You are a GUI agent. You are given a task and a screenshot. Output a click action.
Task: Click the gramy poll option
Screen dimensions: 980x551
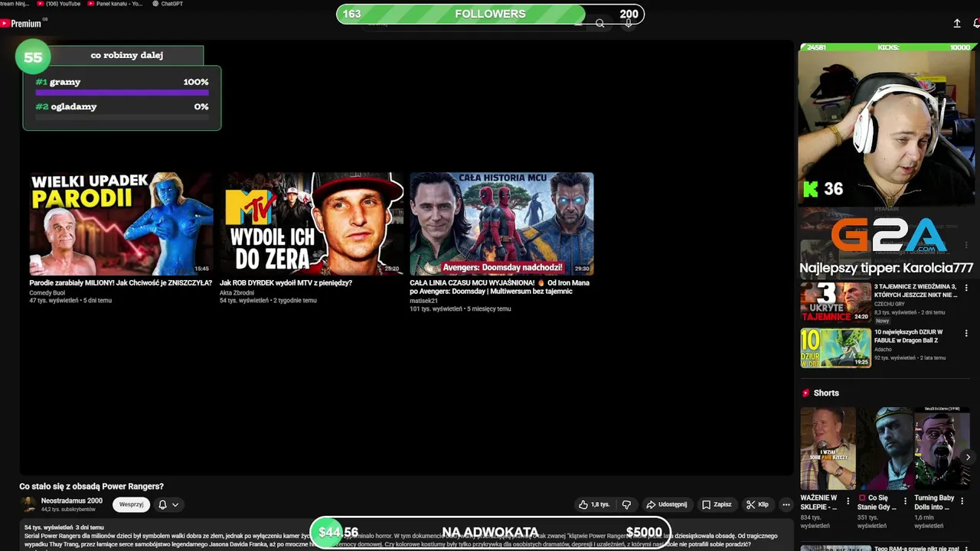pyautogui.click(x=122, y=86)
